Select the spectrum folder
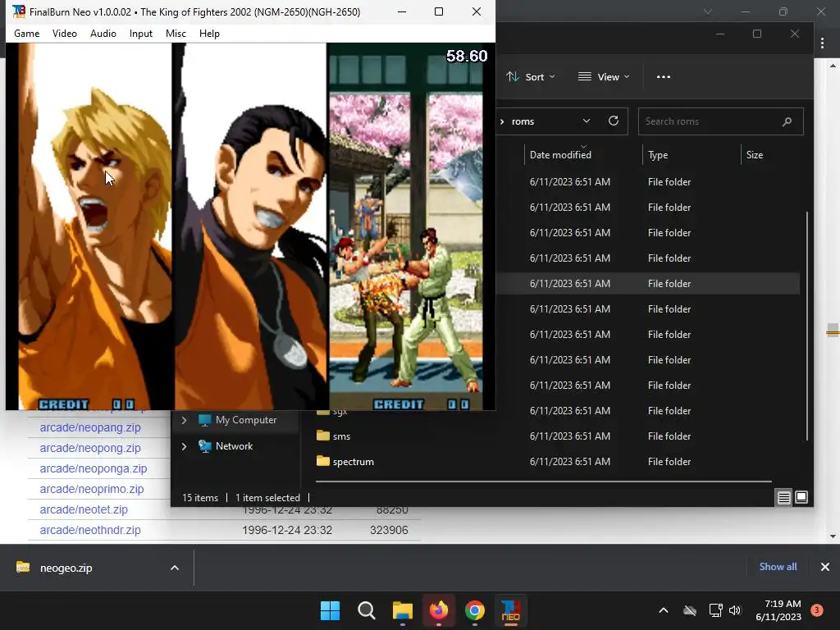The width and height of the screenshot is (840, 630). [353, 461]
